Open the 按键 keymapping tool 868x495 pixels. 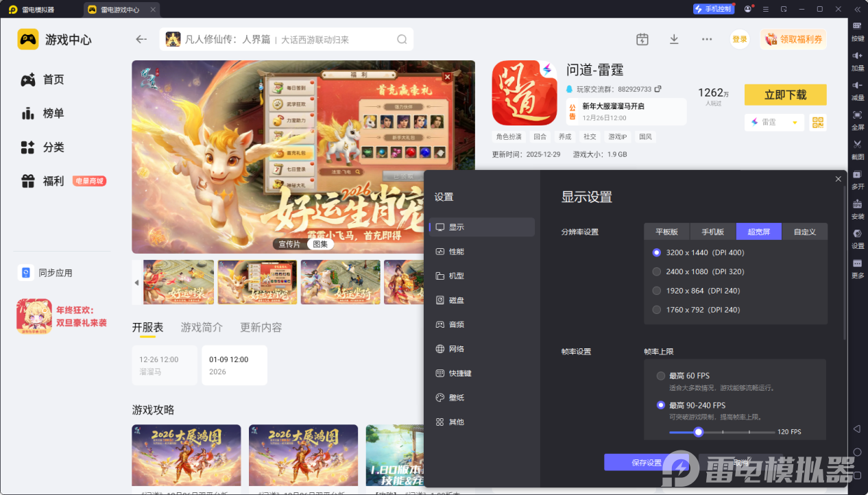(x=858, y=31)
